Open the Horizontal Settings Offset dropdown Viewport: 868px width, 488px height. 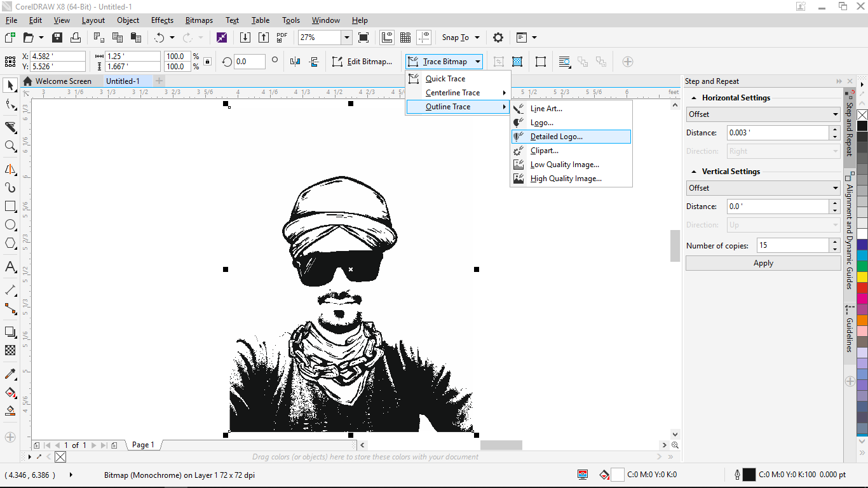[x=763, y=114]
